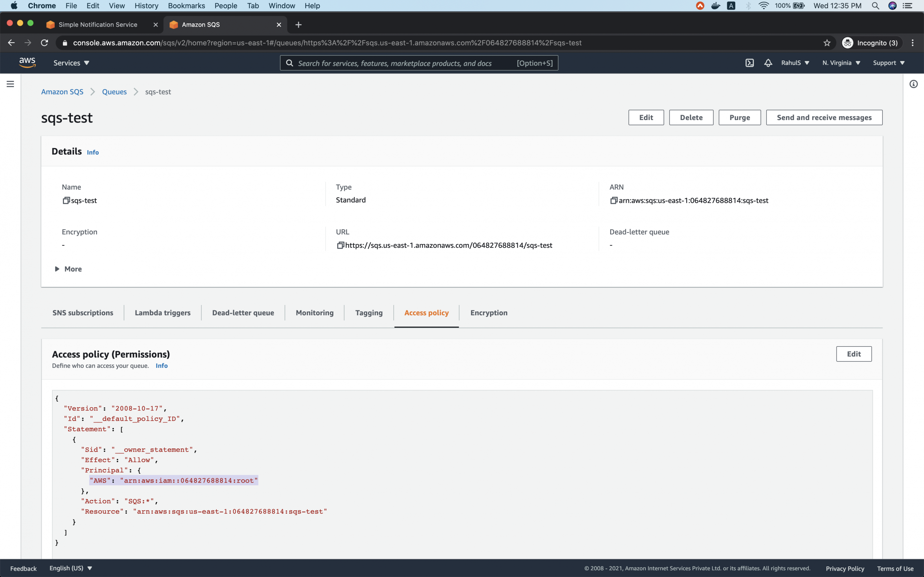Open AWS notifications bell
Image resolution: width=924 pixels, height=577 pixels.
pos(768,62)
